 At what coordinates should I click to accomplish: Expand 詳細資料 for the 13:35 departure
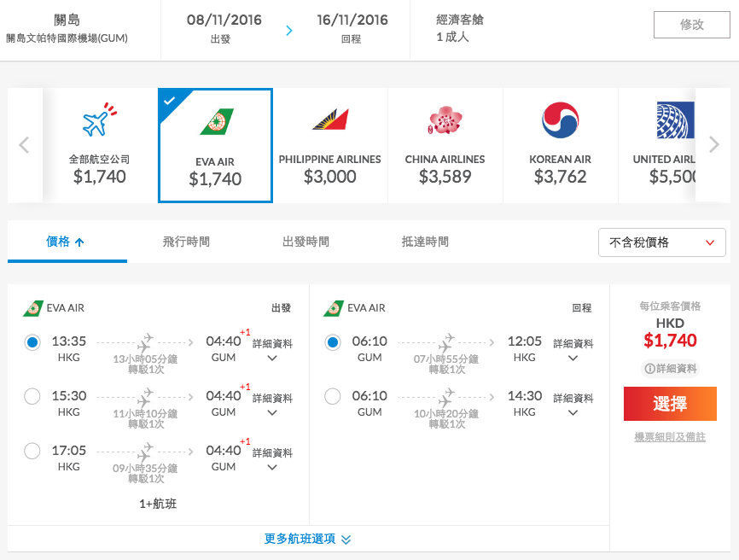coord(272,350)
